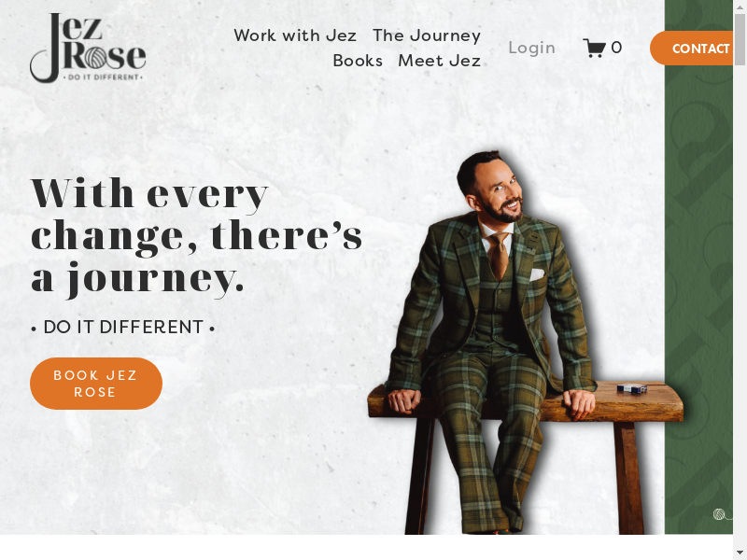The width and height of the screenshot is (747, 560).
Task: Click the DO IT DIFFERENT tagline under headline
Action: click(x=123, y=328)
